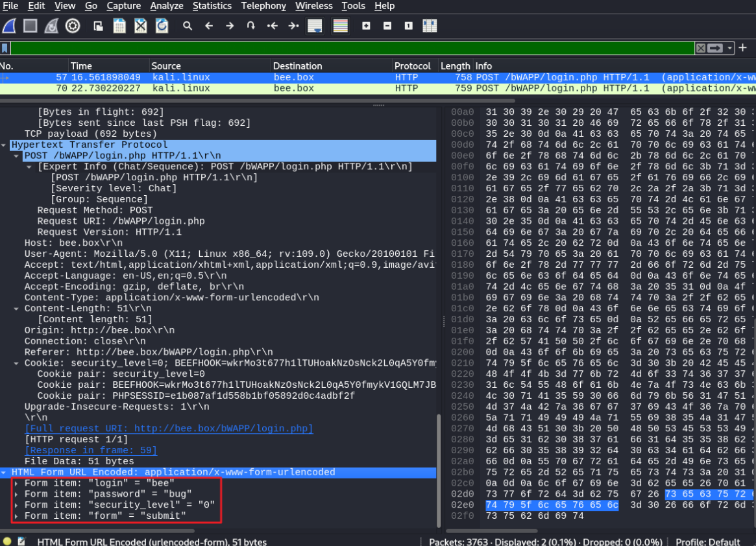Image resolution: width=756 pixels, height=546 pixels.
Task: Reload the capture file icon
Action: (x=162, y=26)
